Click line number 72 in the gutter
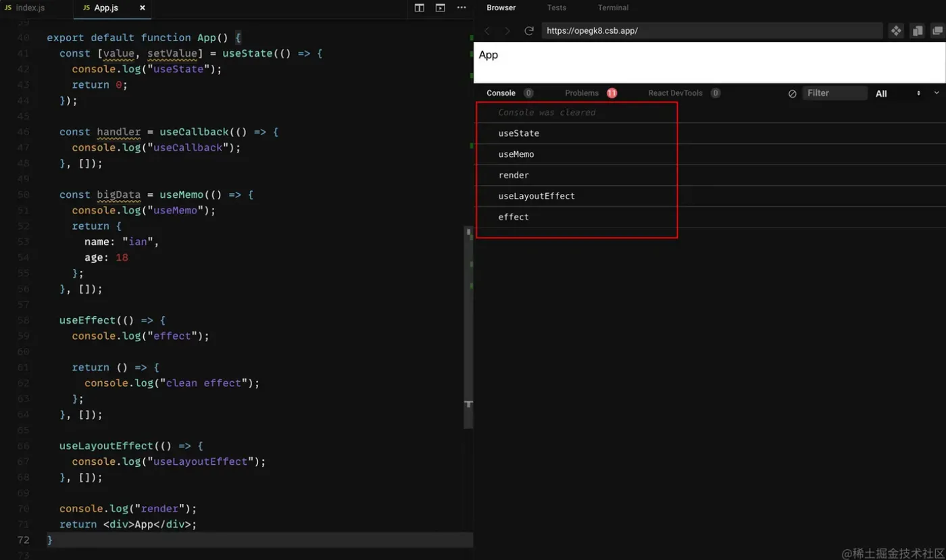The width and height of the screenshot is (946, 560). click(23, 540)
